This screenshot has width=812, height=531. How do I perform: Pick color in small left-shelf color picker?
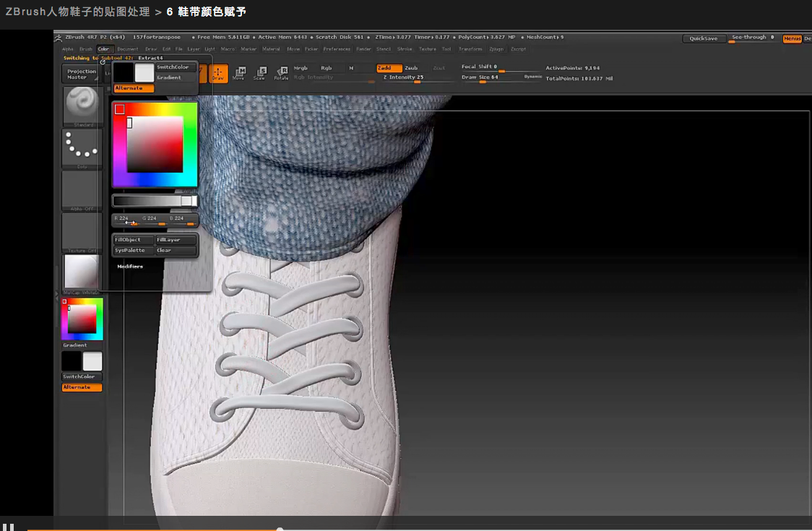[82, 319]
